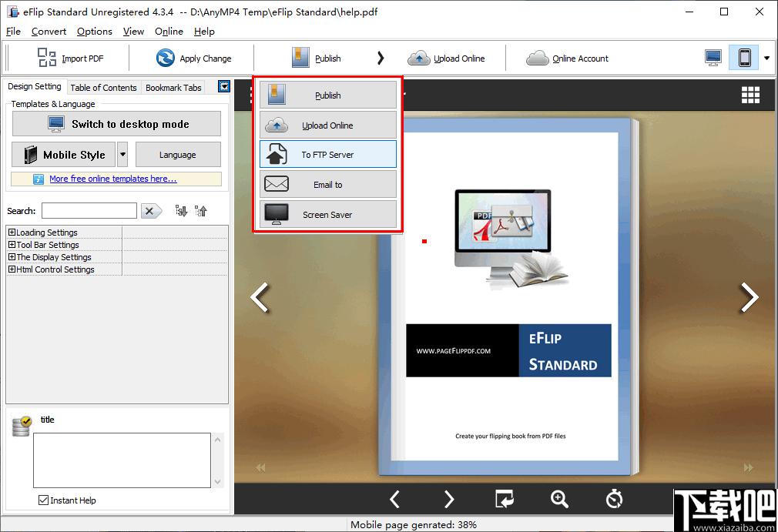The height and width of the screenshot is (532, 778).
Task: Choose To FTP Server from publish list
Action: (327, 155)
